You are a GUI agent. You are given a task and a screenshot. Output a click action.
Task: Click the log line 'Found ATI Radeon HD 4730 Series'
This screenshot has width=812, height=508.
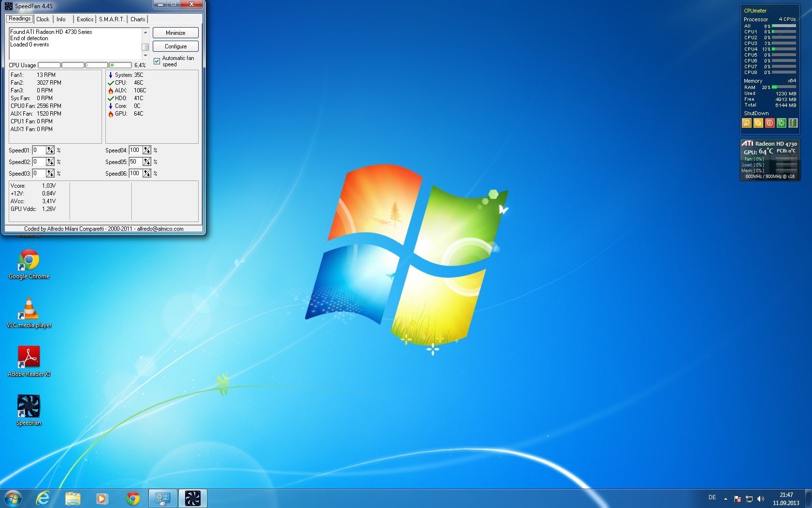click(51, 32)
